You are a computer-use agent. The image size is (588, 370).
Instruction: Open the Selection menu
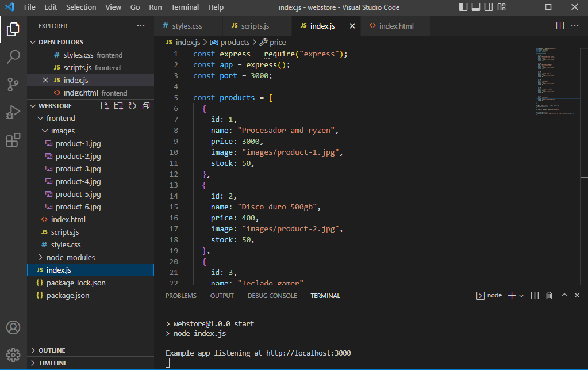[x=81, y=7]
